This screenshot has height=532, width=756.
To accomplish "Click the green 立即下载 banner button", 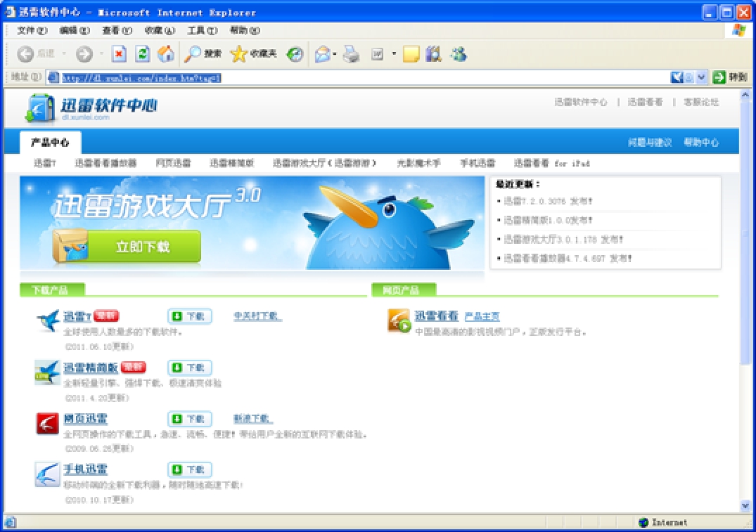I will (127, 247).
